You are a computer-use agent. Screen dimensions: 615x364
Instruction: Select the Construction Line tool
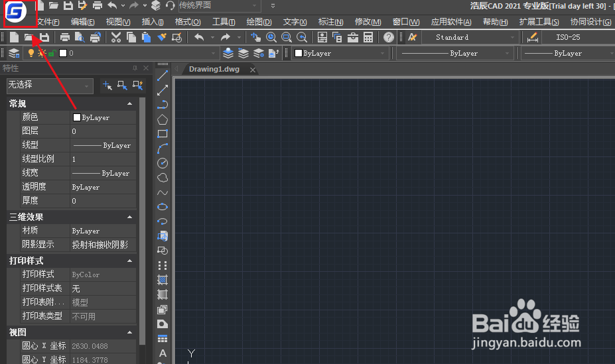pyautogui.click(x=163, y=90)
